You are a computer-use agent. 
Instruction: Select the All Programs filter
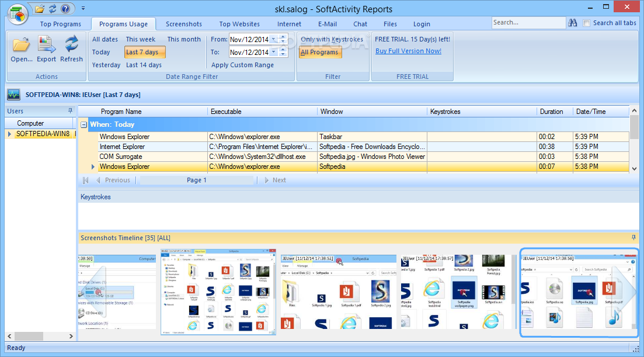click(x=320, y=52)
